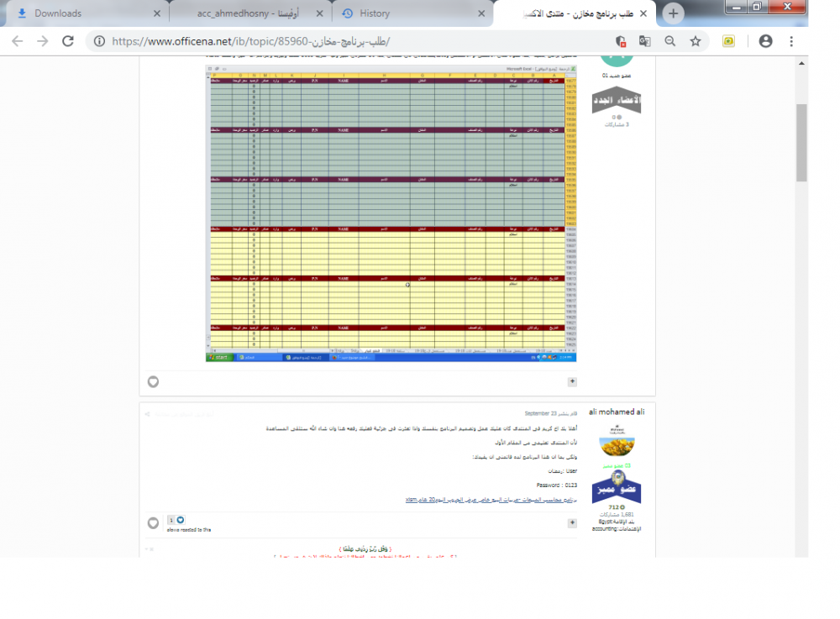840x619 pixels.
Task: Click the first poster's 3 posts count
Action: point(617,125)
